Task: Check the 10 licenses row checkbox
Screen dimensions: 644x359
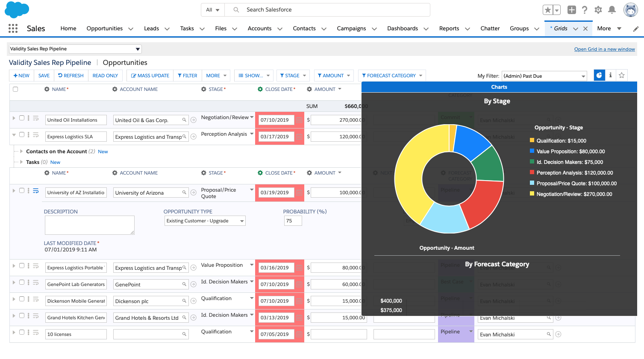Action: click(x=22, y=332)
